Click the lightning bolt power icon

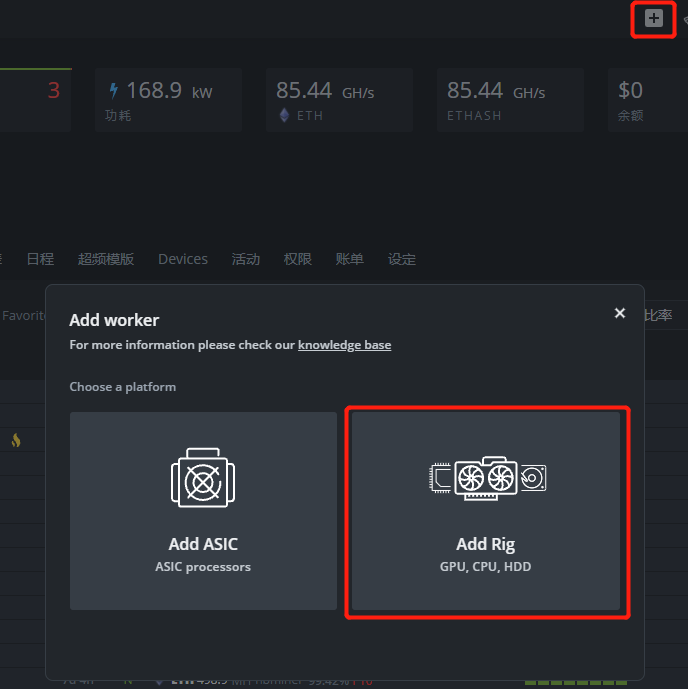coord(113,90)
